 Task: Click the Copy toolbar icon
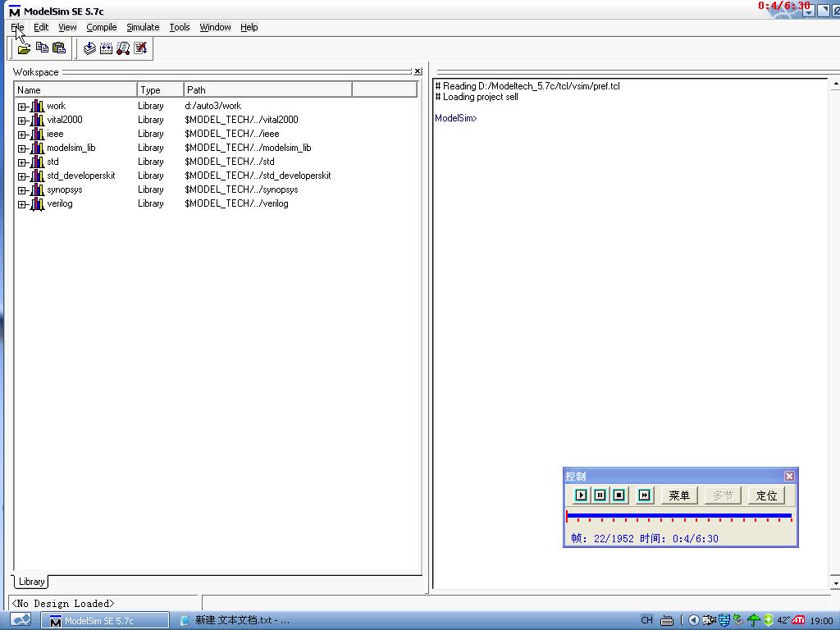[x=42, y=48]
